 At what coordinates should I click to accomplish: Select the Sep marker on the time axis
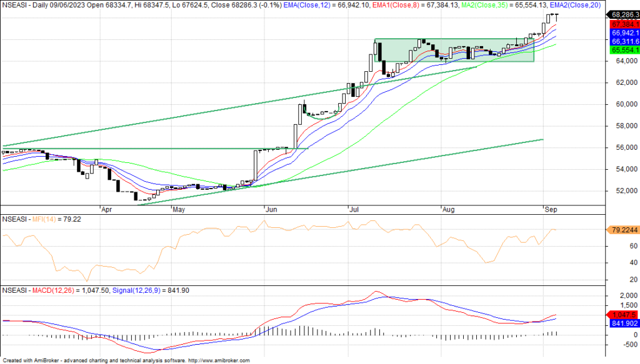(x=549, y=210)
